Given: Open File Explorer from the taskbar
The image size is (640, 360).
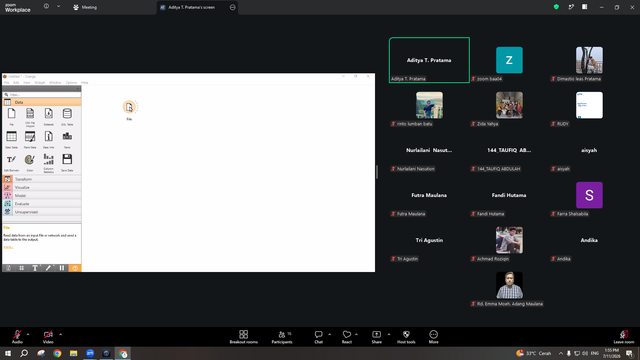Looking at the screenshot, I should pyautogui.click(x=73, y=353).
